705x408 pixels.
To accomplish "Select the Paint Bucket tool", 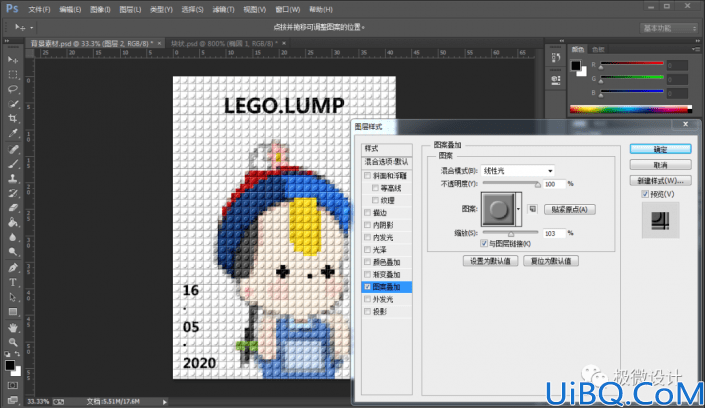I will (13, 223).
